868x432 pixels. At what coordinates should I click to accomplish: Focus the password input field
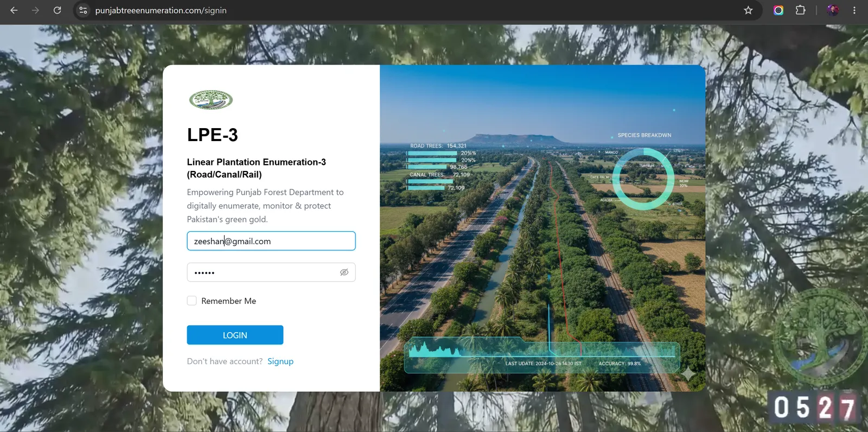(271, 272)
